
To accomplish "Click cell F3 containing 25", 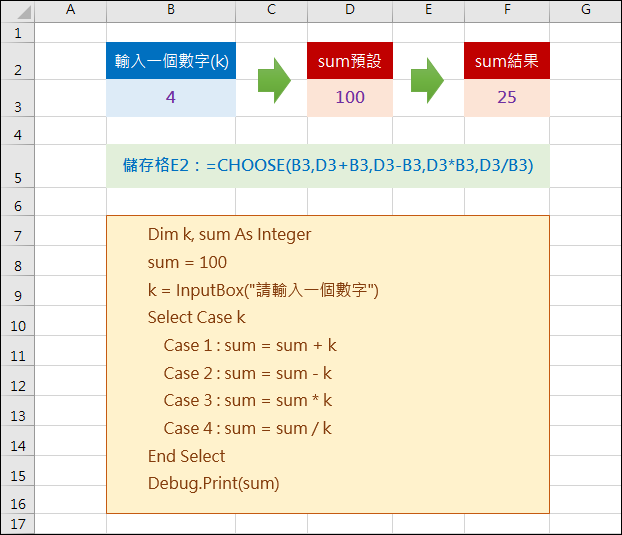I will (x=507, y=98).
